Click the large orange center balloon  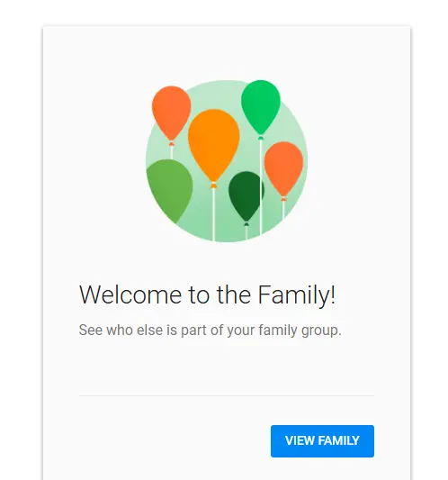coord(213,145)
